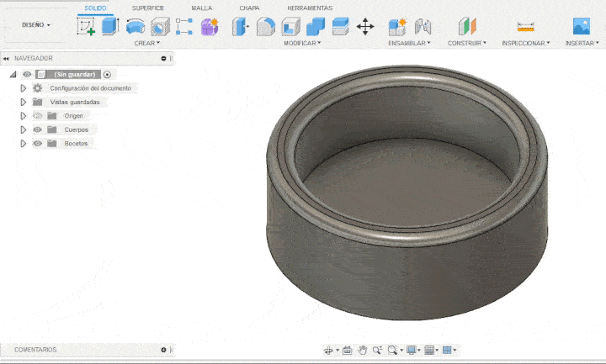
Task: Hide the Cuerpos folder visibility
Action: [37, 129]
